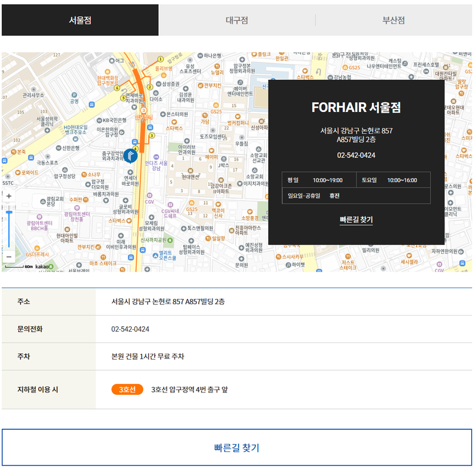Click the 하나은행 bank icon on the map
Image resolution: width=476 pixels, height=468 pixels.
point(200,55)
